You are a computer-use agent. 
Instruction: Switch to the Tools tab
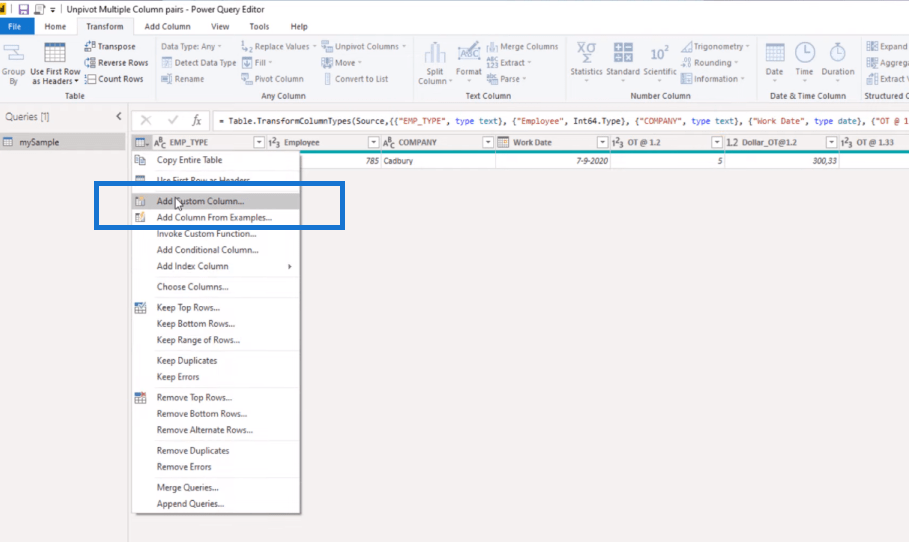[x=259, y=27]
